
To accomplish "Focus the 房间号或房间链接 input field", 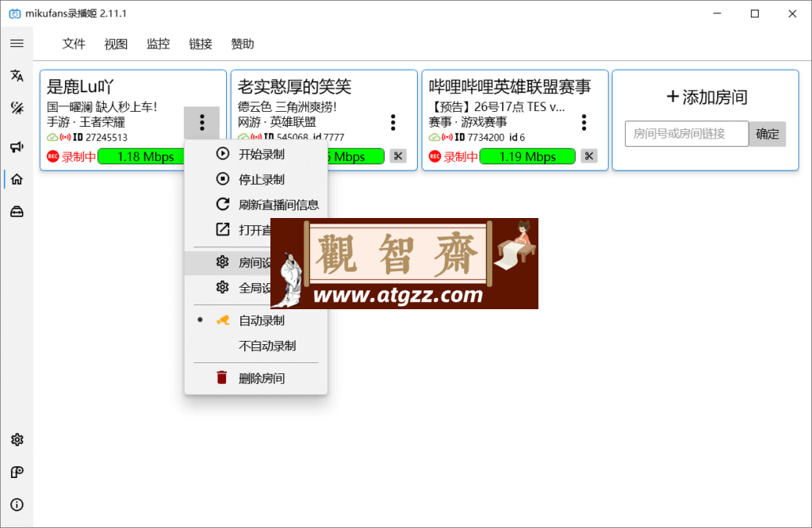I will (x=686, y=134).
